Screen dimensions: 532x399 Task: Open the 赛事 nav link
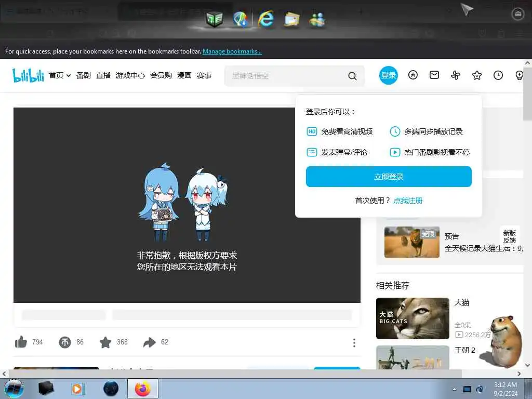tap(204, 75)
